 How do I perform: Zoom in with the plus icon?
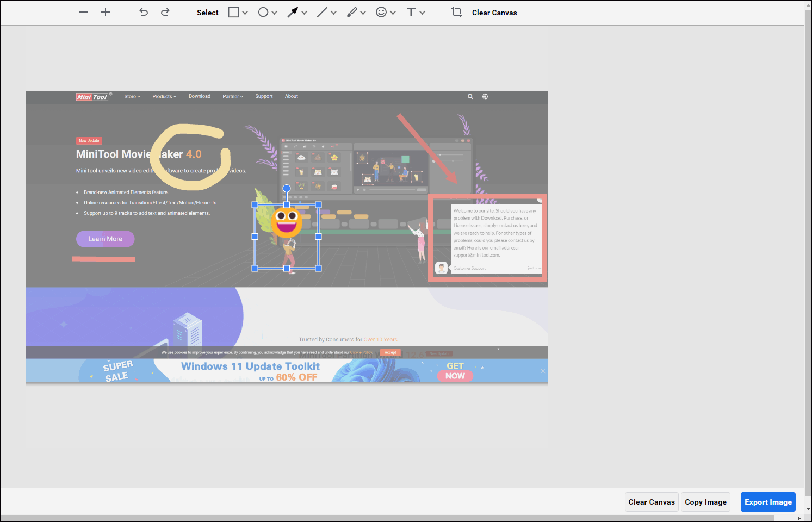click(x=105, y=12)
